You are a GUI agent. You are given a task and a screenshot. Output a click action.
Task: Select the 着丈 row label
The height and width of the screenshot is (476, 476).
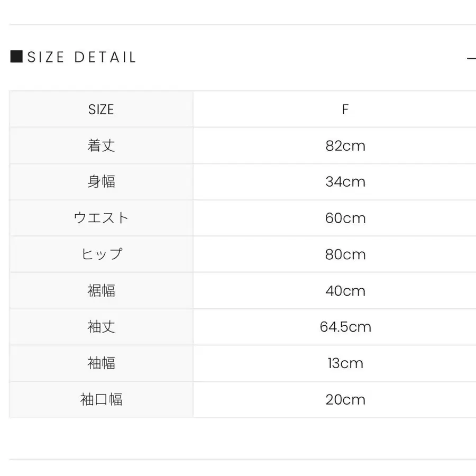(101, 145)
